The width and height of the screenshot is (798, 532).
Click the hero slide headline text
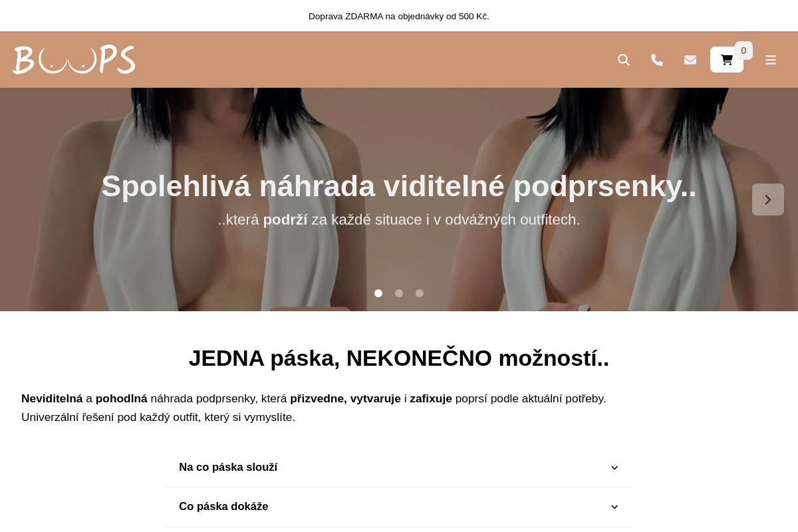tap(399, 186)
